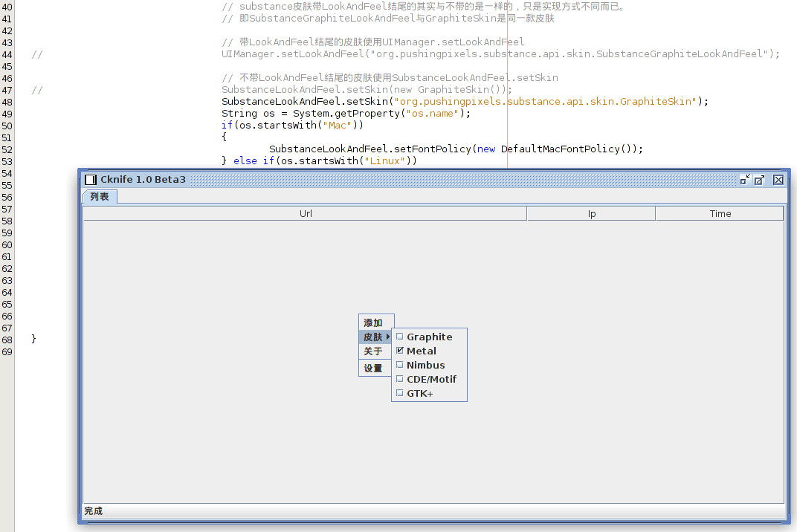Image resolution: width=797 pixels, height=532 pixels.
Task: Click the closing brace on line 68
Action: [x=33, y=339]
